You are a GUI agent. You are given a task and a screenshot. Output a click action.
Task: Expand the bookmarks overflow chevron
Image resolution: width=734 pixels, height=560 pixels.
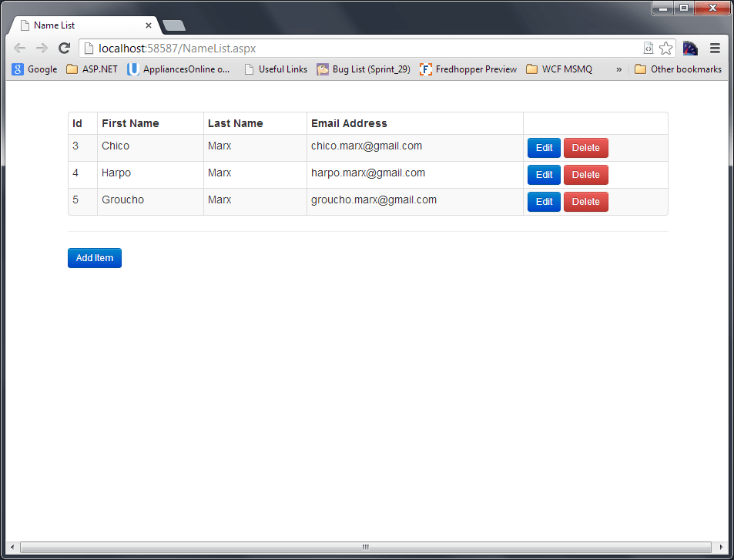point(618,69)
